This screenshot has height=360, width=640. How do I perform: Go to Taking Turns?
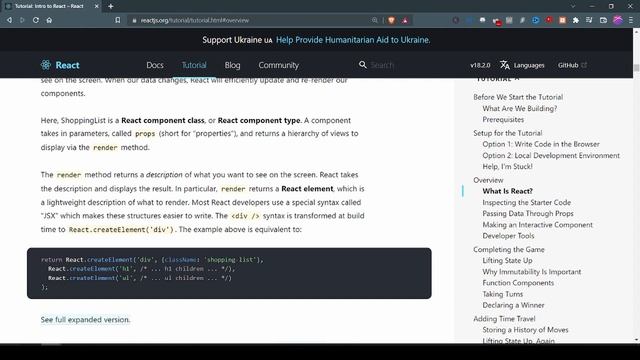502,294
